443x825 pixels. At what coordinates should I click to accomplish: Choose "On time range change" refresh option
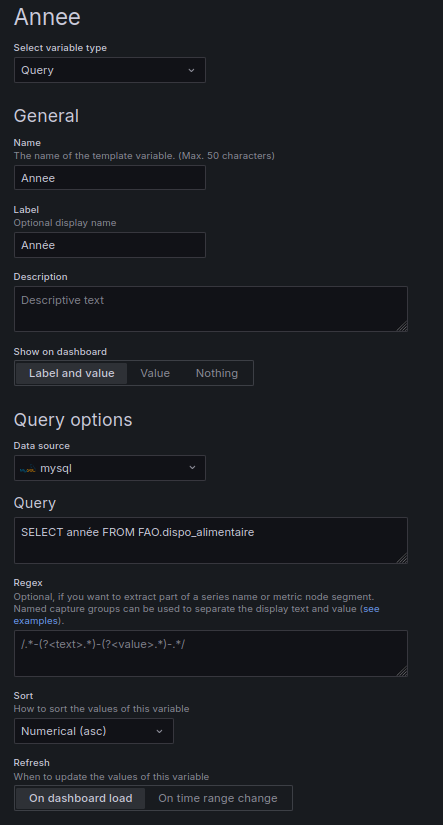coord(218,798)
